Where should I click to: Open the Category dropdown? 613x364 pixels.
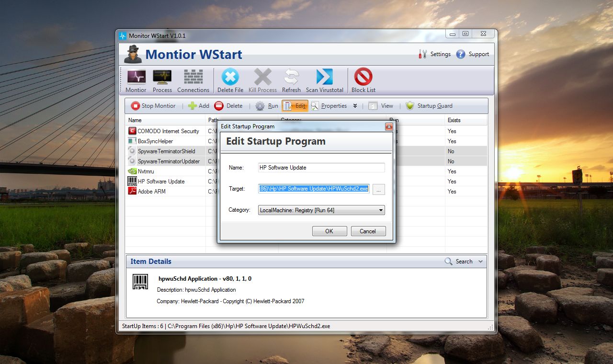pos(321,210)
